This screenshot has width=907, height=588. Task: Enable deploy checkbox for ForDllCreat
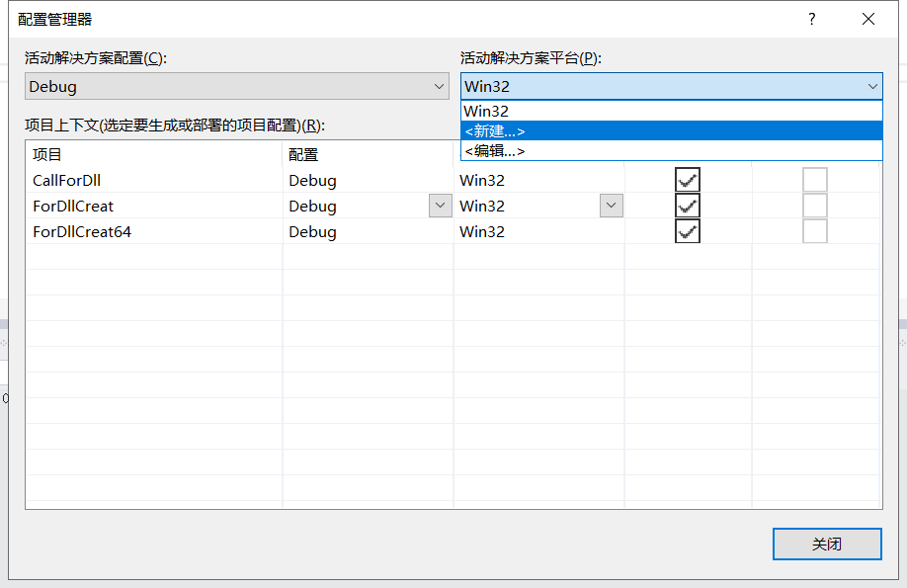815,206
